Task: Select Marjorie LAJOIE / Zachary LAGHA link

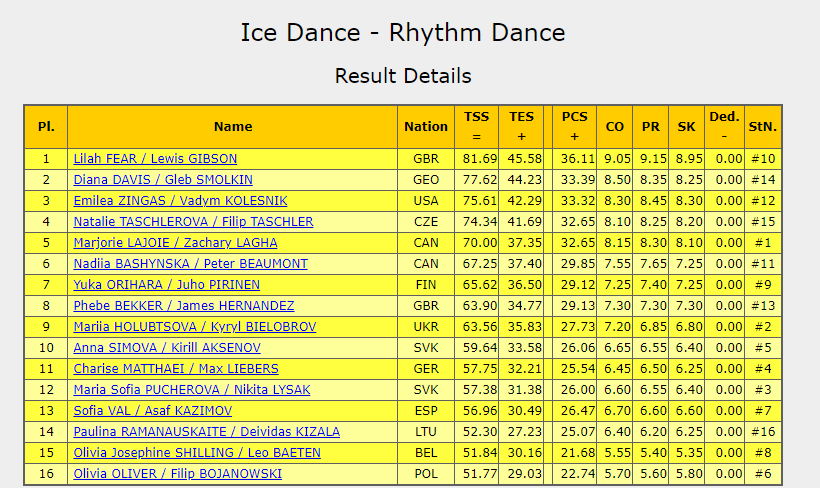Action: coord(175,243)
